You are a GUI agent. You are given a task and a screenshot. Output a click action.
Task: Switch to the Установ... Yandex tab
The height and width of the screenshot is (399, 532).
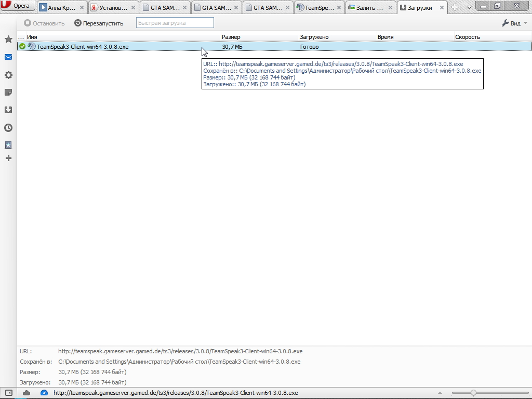(x=113, y=7)
